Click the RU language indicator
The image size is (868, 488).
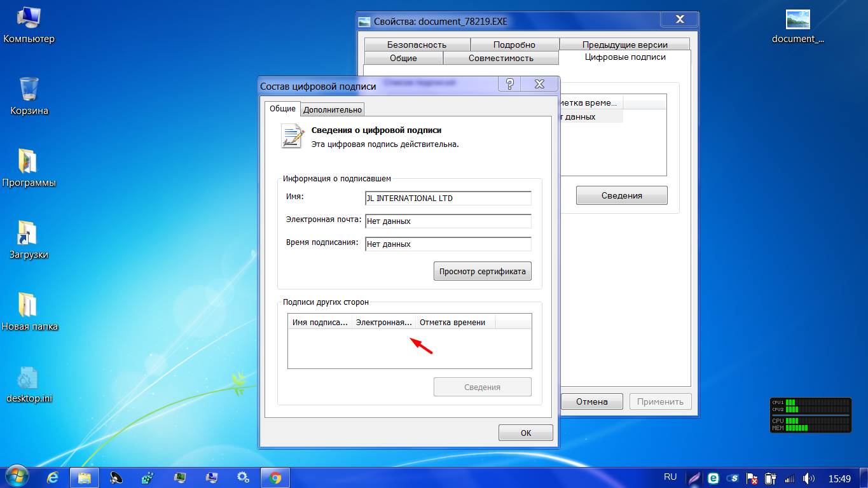pos(670,477)
